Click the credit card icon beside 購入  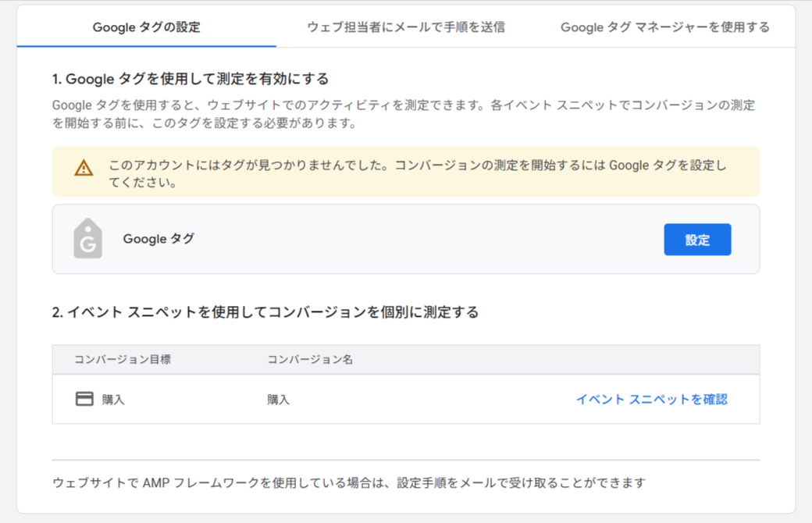coord(84,399)
